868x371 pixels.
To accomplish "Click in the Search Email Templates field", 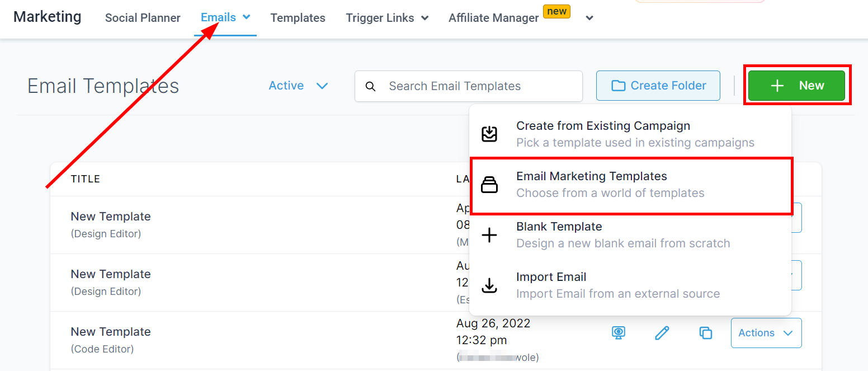I will [x=475, y=86].
